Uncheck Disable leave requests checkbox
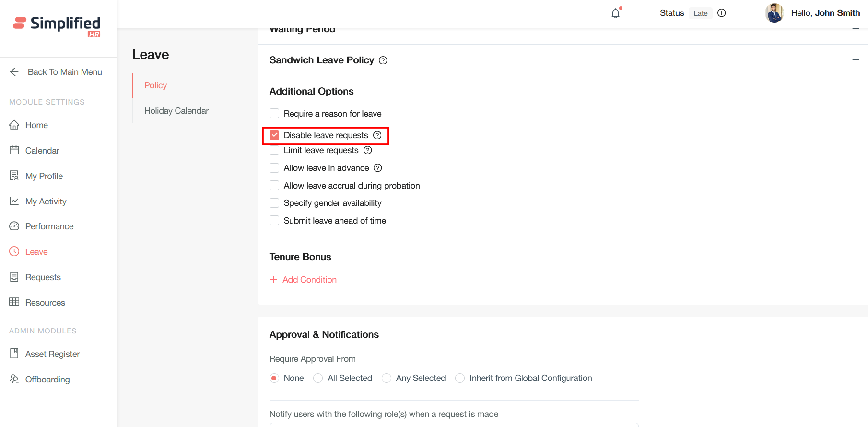 [x=274, y=135]
